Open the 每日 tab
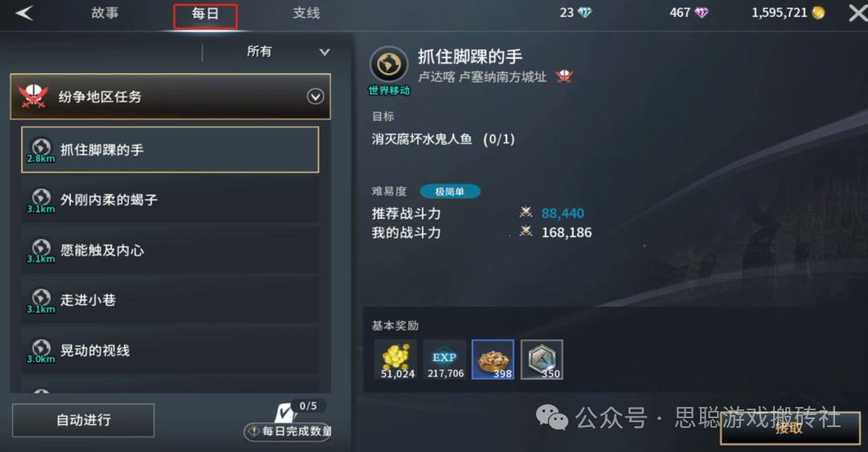Viewport: 868px width, 452px height. (206, 15)
